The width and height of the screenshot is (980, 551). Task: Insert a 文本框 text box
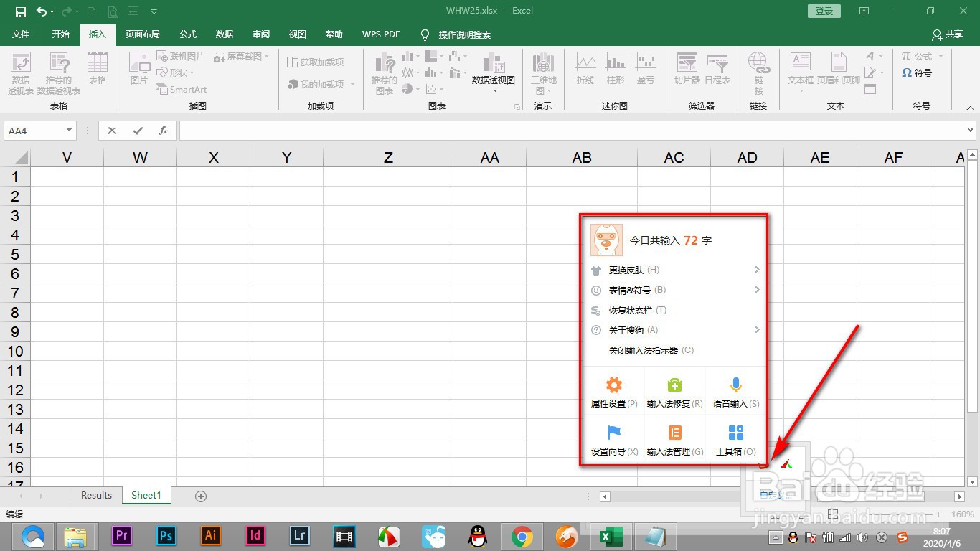click(x=799, y=72)
